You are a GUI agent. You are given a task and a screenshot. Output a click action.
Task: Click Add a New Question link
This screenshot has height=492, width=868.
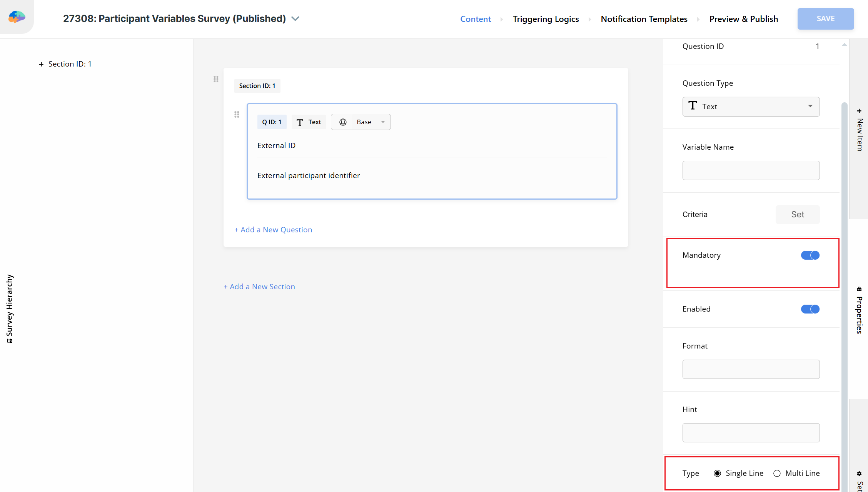pos(273,230)
